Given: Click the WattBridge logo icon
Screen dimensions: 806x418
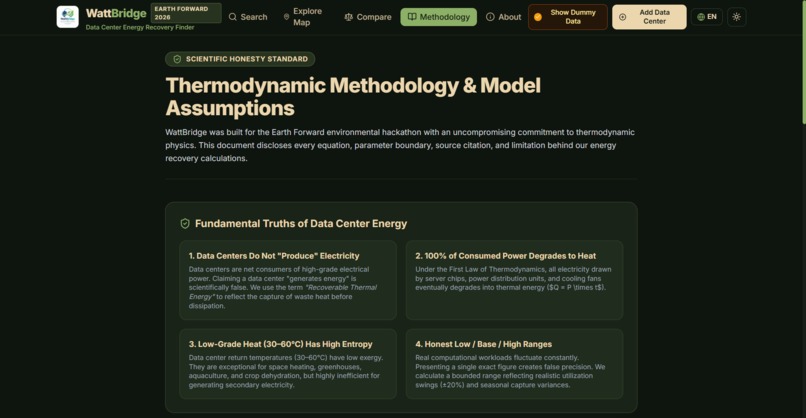Looking at the screenshot, I should 67,17.
